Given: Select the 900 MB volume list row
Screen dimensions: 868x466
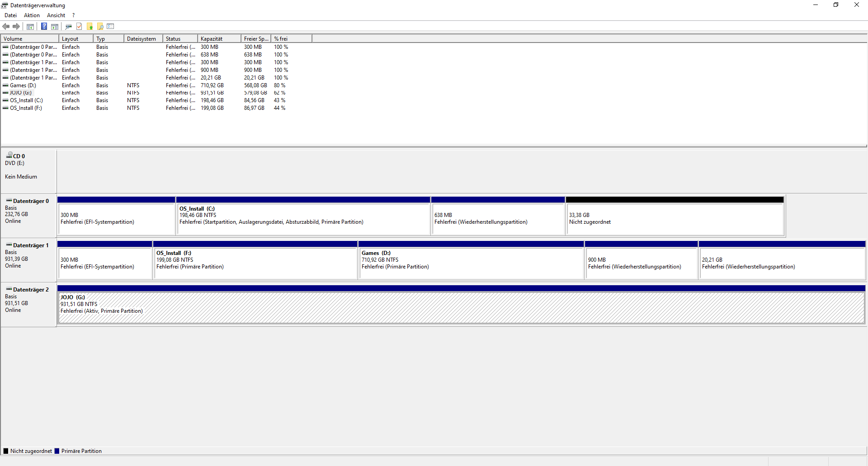Looking at the screenshot, I should coord(156,70).
